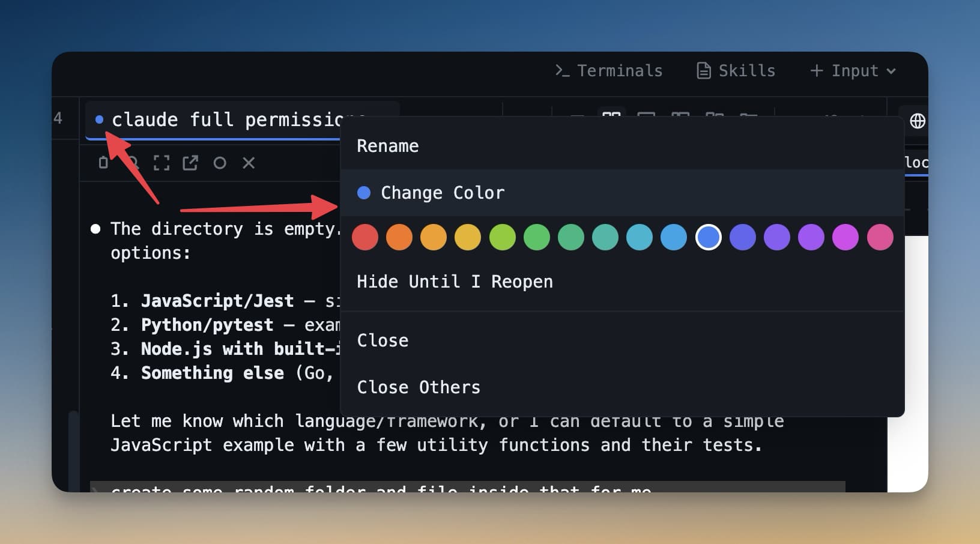
Task: Pick the cyan color swatch
Action: click(640, 237)
